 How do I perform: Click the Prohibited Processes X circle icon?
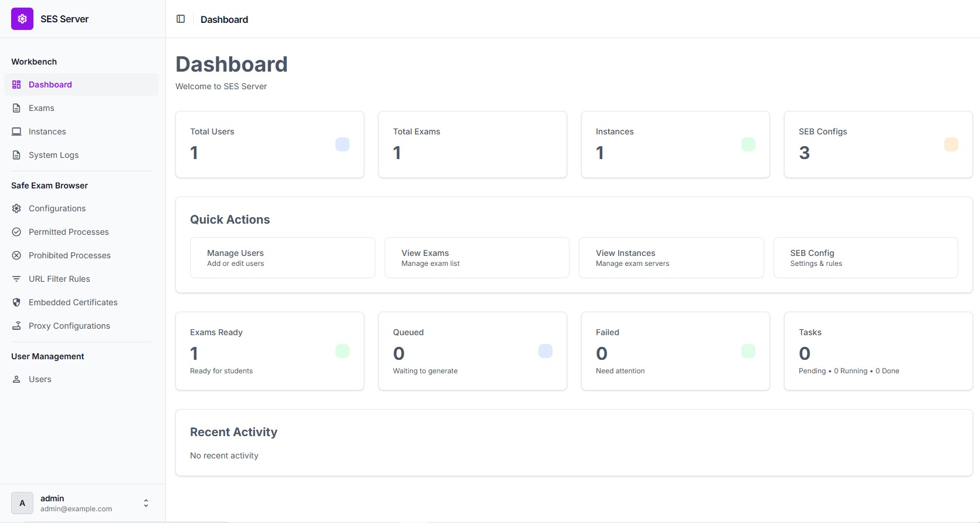[x=16, y=255]
